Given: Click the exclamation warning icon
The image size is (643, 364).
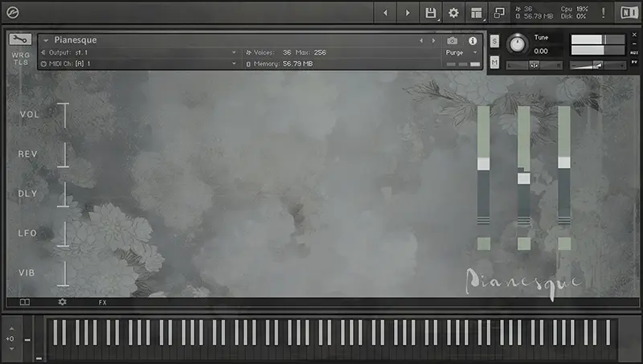Looking at the screenshot, I should click(604, 13).
